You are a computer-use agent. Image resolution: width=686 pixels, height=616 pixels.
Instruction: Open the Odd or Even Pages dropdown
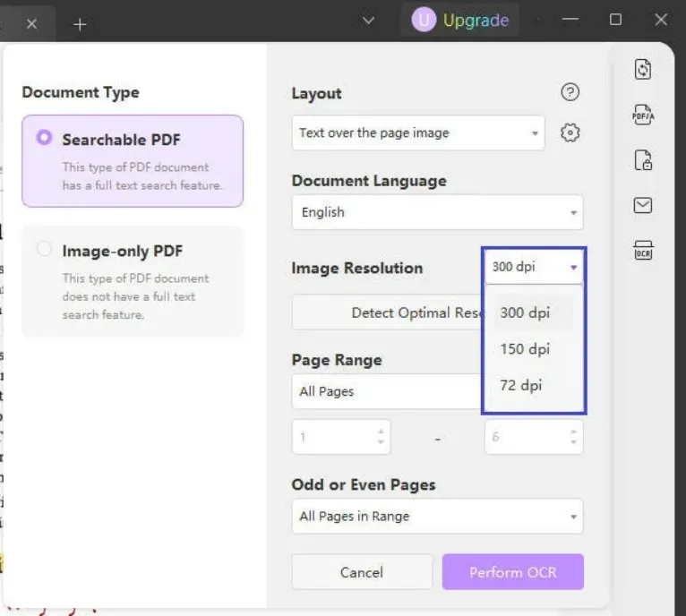(x=438, y=517)
